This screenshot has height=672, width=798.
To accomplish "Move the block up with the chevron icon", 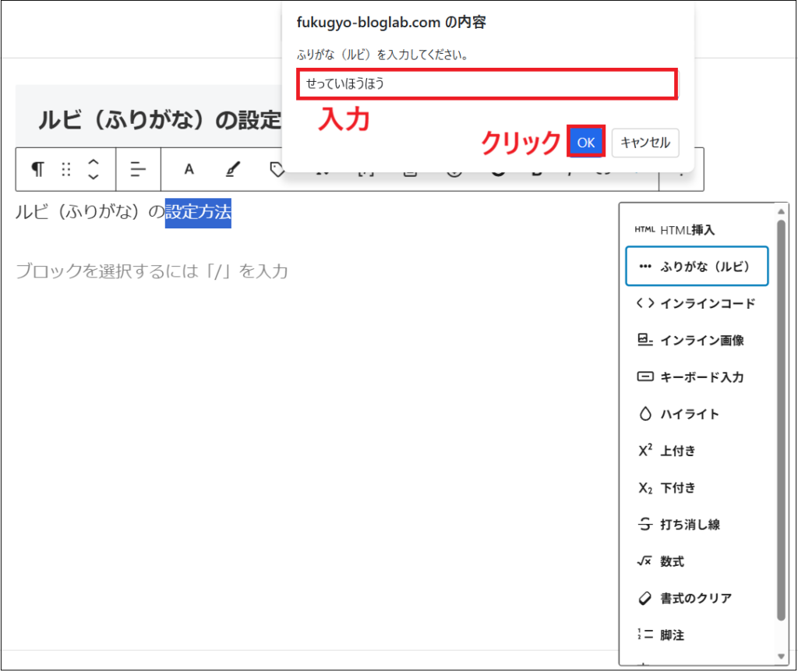I will 93,163.
